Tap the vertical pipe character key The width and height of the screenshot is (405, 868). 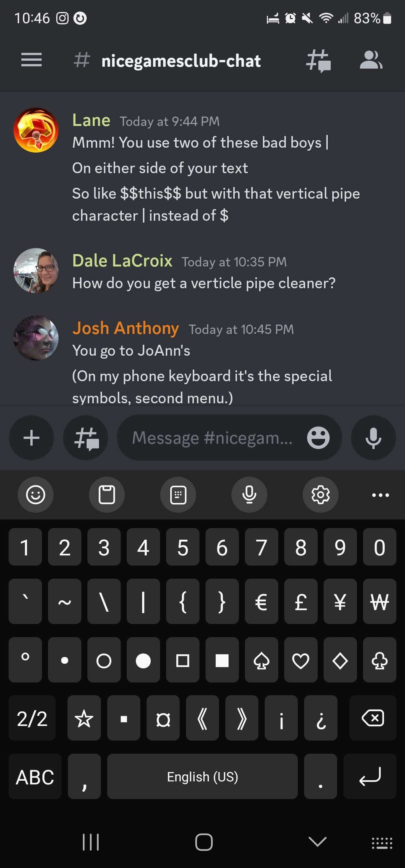pyautogui.click(x=143, y=602)
